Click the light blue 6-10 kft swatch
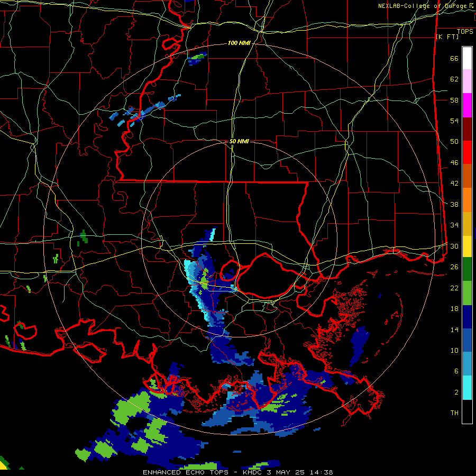 pos(467,364)
